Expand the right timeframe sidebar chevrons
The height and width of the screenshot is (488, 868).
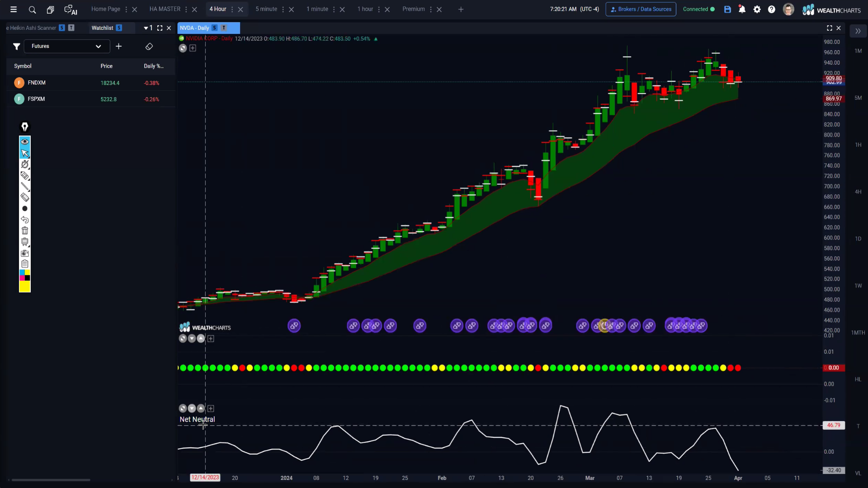tap(858, 31)
